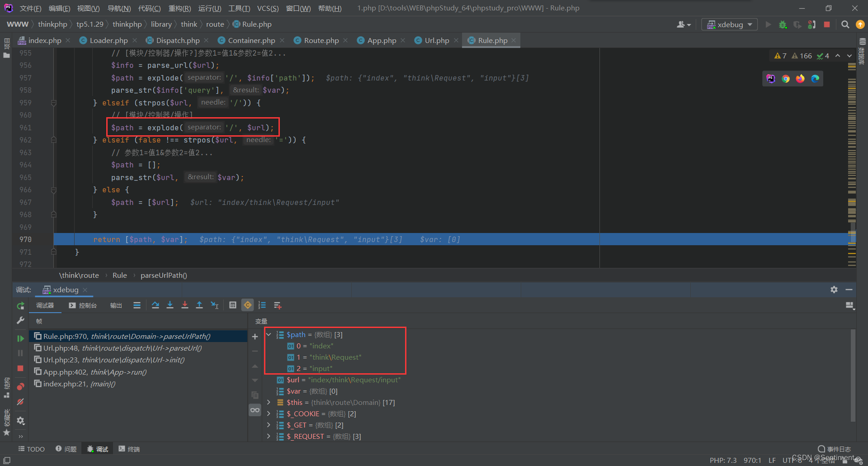This screenshot has width=868, height=466.
Task: Click the Run triangle in the top toolbar
Action: [x=768, y=24]
